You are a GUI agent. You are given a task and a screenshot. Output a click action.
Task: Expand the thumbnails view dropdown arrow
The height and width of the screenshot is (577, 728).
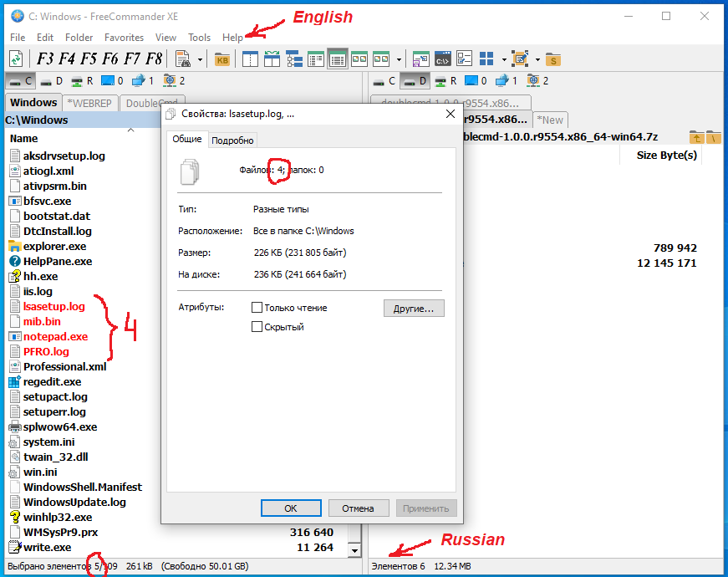399,59
